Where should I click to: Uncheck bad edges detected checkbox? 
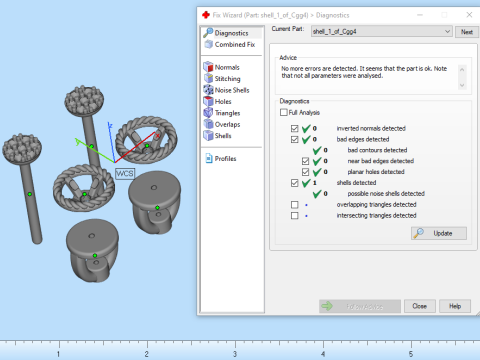[x=295, y=139]
